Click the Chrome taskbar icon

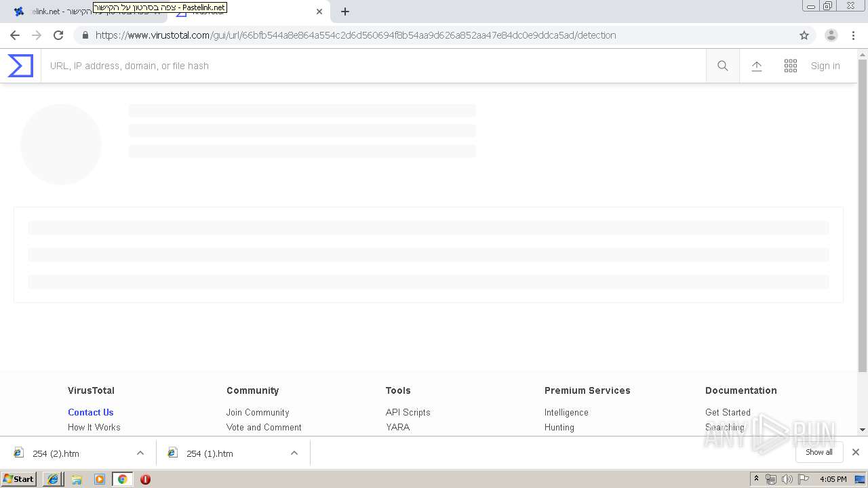tap(122, 479)
